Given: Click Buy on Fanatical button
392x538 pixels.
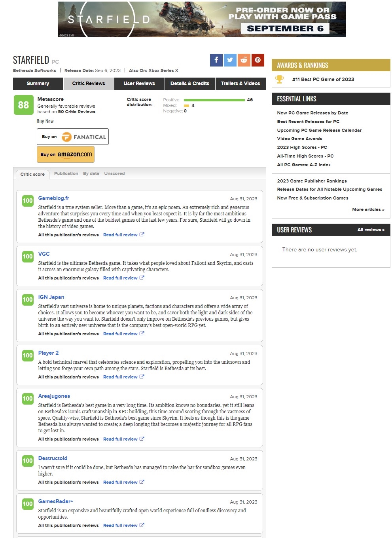Looking at the screenshot, I should click(x=73, y=137).
